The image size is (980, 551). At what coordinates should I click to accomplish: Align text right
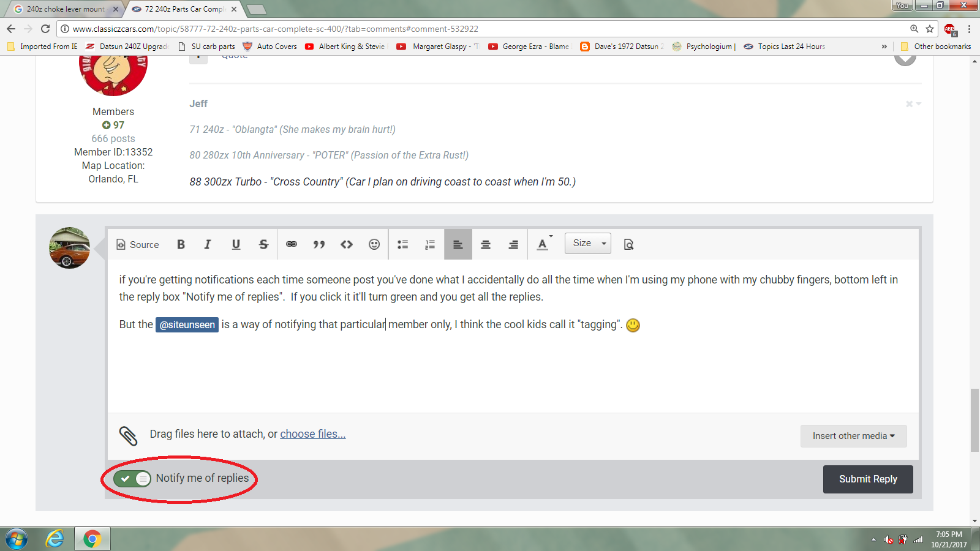point(513,244)
